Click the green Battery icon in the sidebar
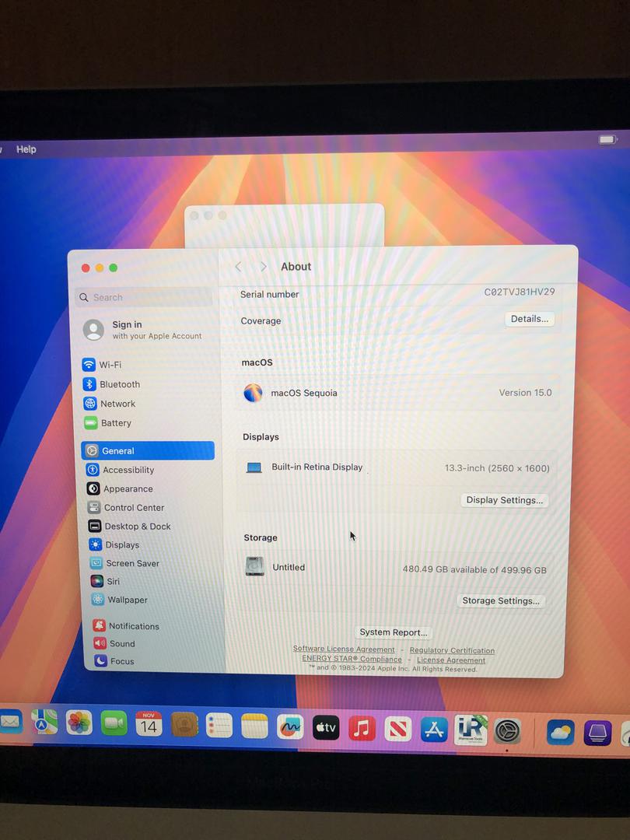 tap(90, 422)
